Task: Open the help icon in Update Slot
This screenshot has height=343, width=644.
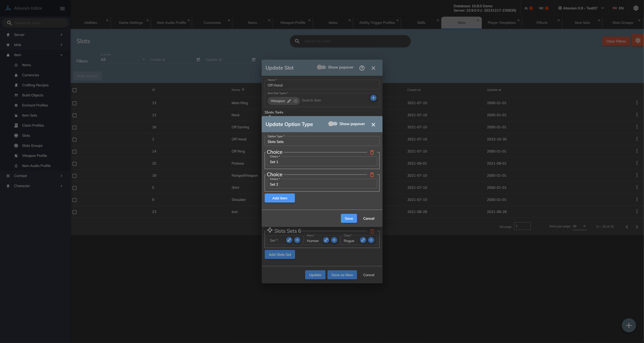Action: click(x=362, y=68)
